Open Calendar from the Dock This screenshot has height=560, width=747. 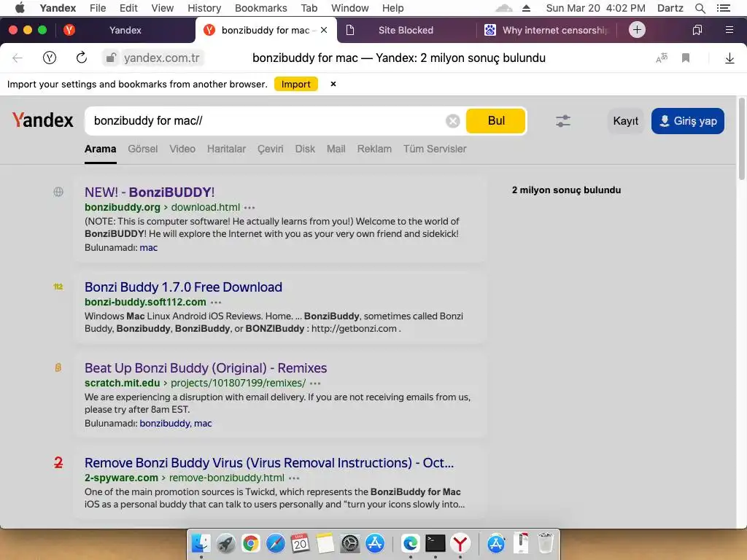[300, 543]
